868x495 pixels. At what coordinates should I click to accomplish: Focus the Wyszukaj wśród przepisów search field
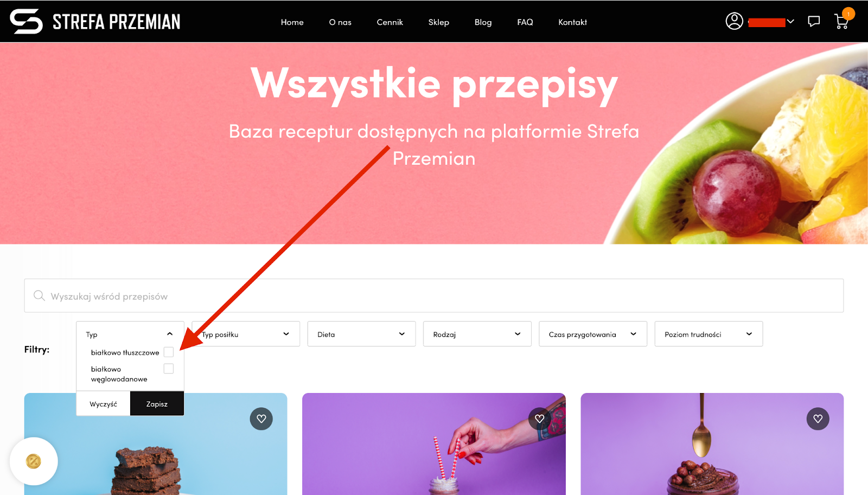coord(434,295)
